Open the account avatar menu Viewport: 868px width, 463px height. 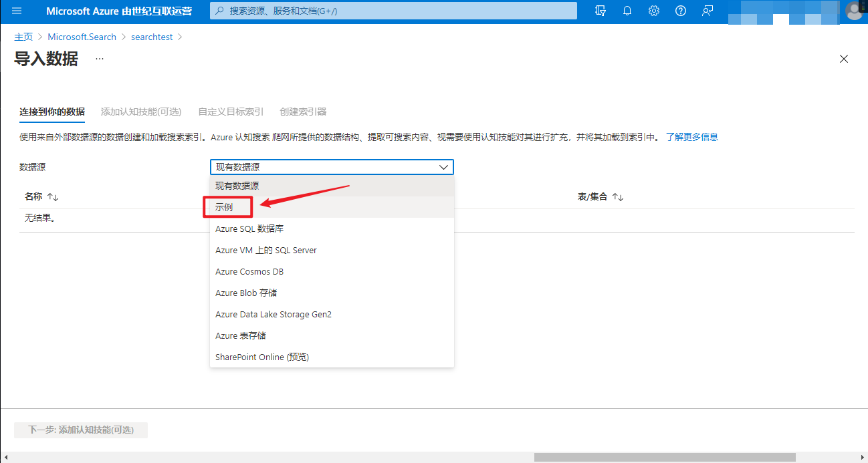[854, 11]
